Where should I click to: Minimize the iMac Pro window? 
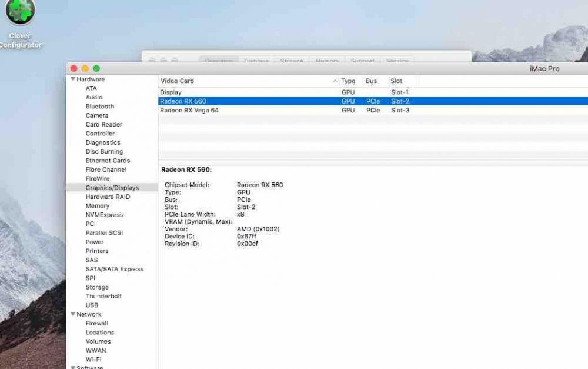(85, 68)
